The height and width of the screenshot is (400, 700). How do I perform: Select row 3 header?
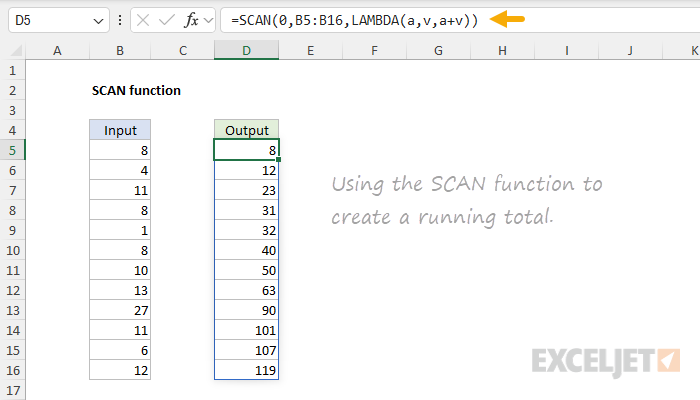coord(12,110)
